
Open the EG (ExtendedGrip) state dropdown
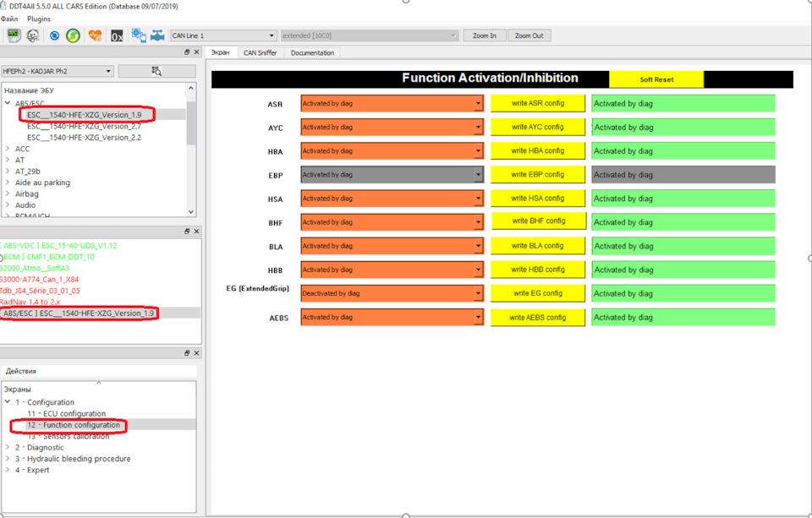pyautogui.click(x=392, y=293)
